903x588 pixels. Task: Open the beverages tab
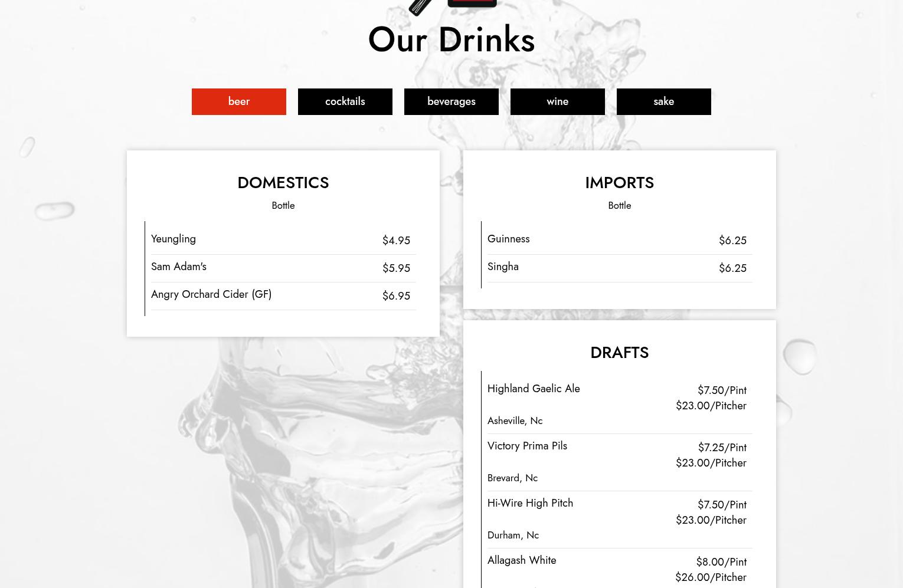(x=451, y=101)
